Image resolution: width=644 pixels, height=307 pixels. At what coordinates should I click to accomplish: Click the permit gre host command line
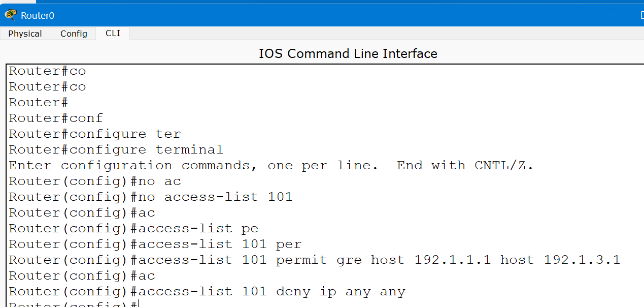coord(314,260)
